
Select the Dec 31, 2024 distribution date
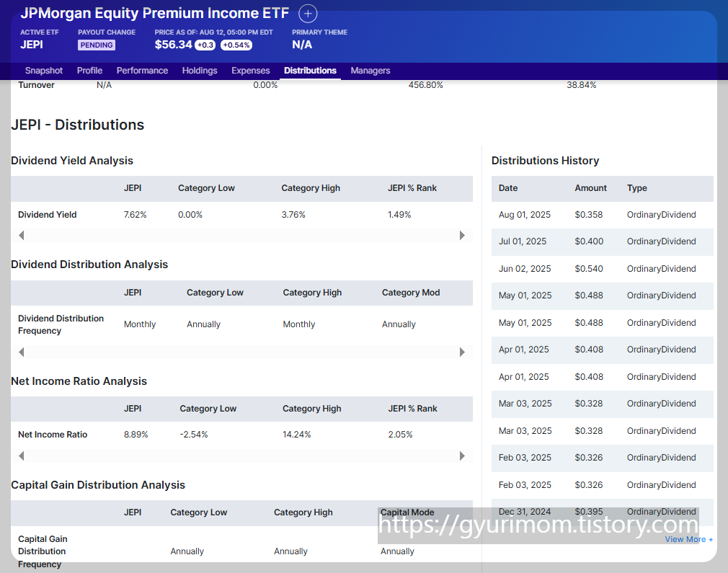click(525, 512)
